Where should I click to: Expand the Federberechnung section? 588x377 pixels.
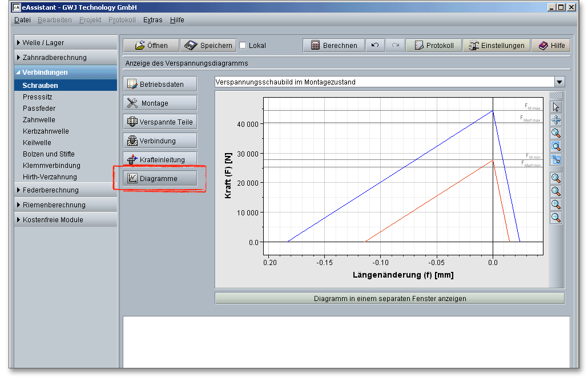tap(50, 190)
